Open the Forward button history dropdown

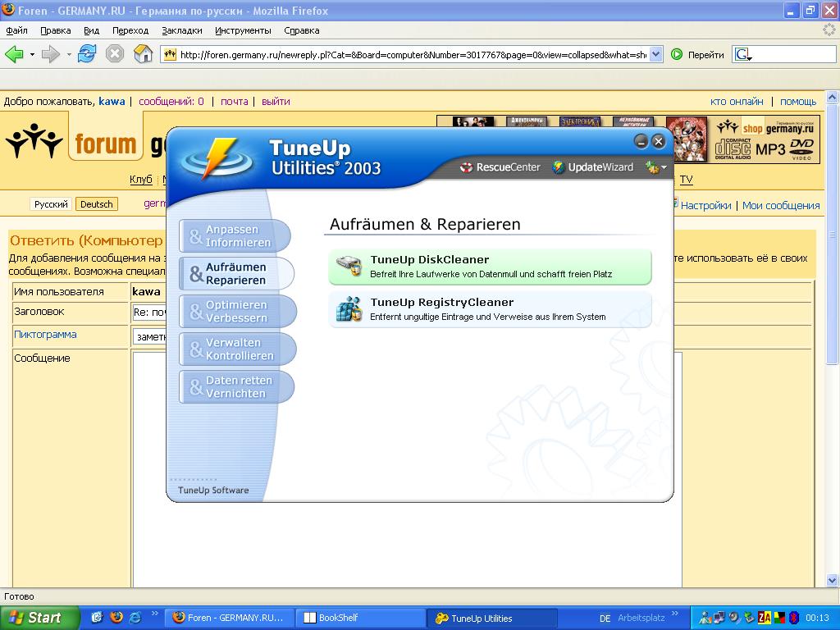tap(69, 55)
